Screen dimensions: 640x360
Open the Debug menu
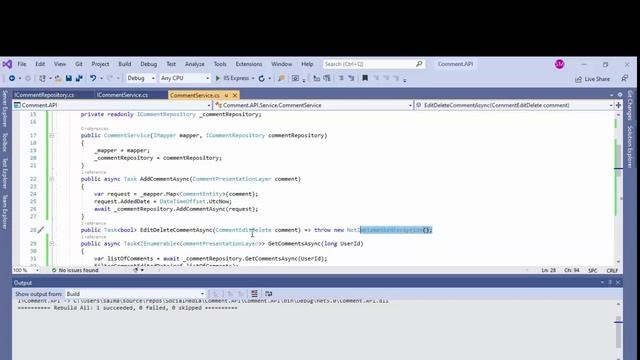coord(149,64)
